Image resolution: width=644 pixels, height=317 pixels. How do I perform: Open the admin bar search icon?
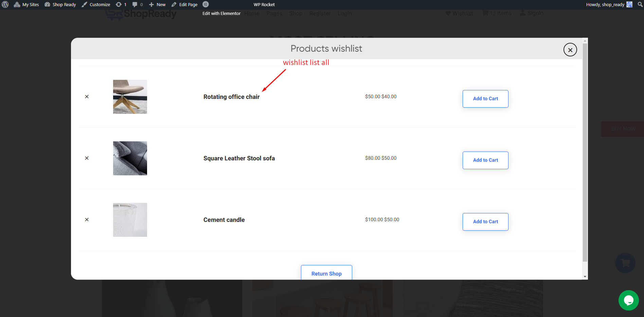(640, 4)
